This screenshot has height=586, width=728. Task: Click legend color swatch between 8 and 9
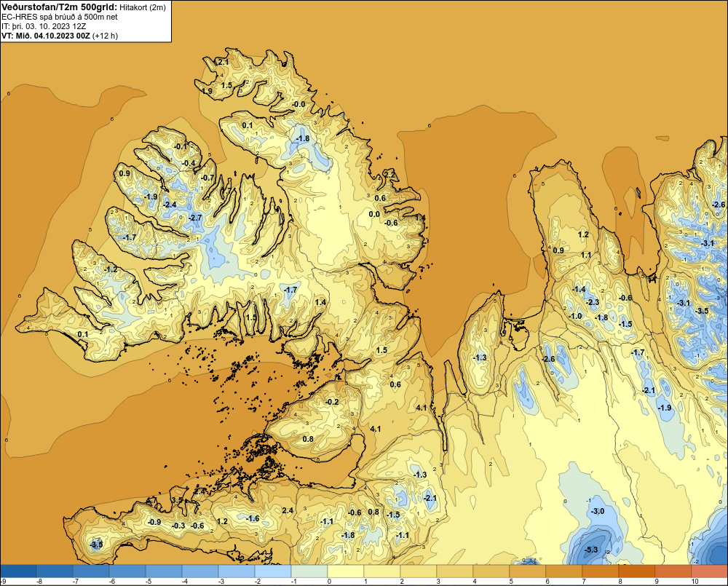click(636, 571)
